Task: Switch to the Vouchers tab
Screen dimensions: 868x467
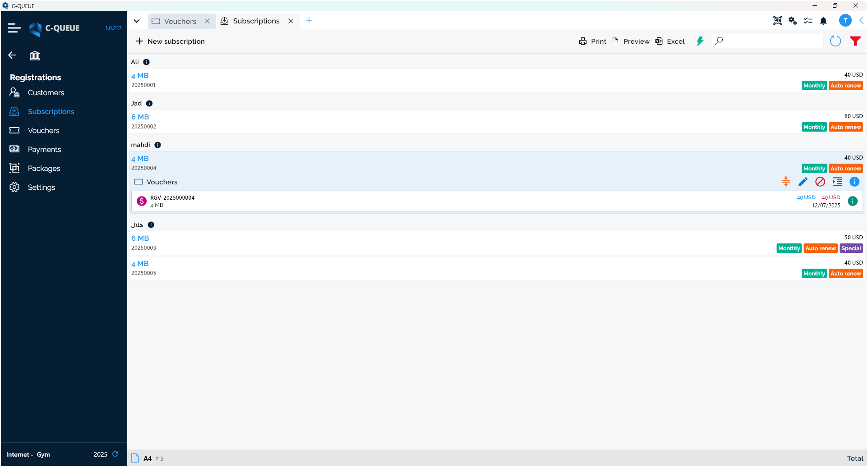Action: pos(180,21)
